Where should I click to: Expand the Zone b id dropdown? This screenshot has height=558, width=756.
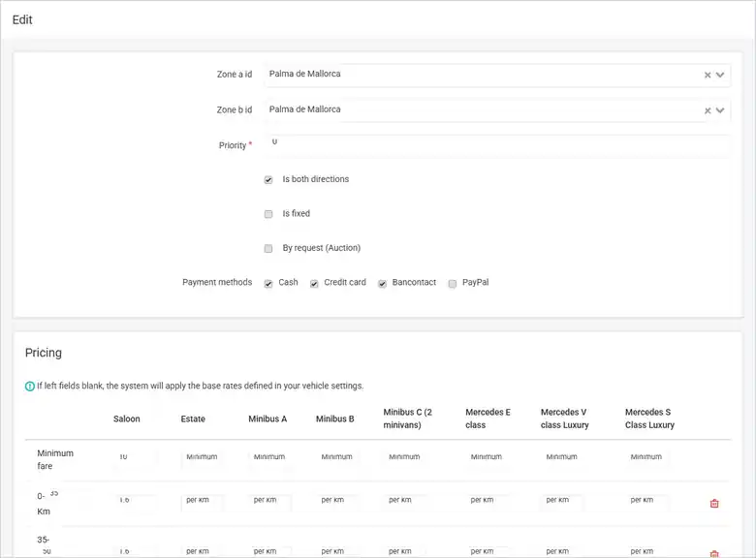pos(720,110)
